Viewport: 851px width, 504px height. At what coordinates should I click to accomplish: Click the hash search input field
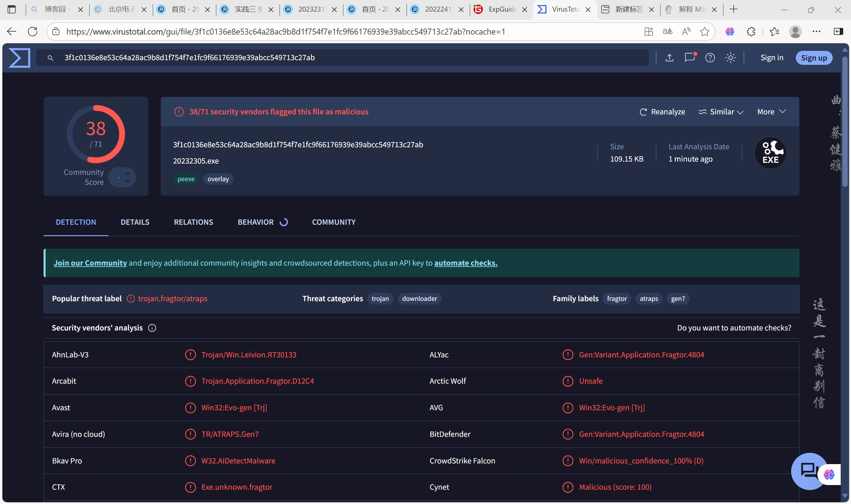pos(340,58)
